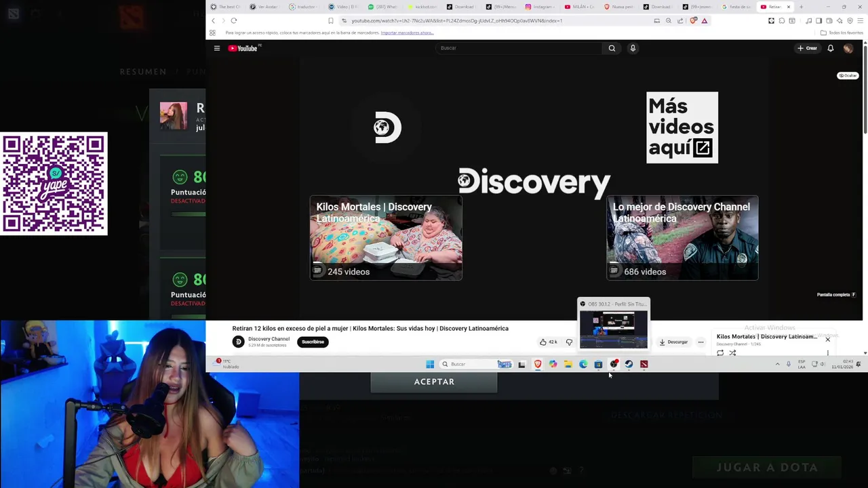Share the page from the address bar

point(680,20)
